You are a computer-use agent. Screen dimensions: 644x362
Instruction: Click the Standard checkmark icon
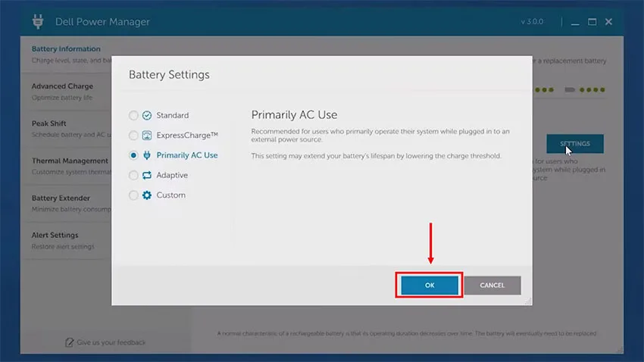click(147, 115)
